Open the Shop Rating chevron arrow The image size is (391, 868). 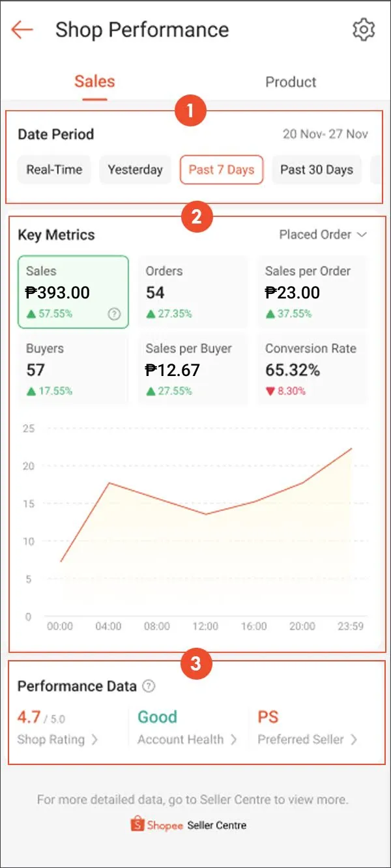coord(94,740)
